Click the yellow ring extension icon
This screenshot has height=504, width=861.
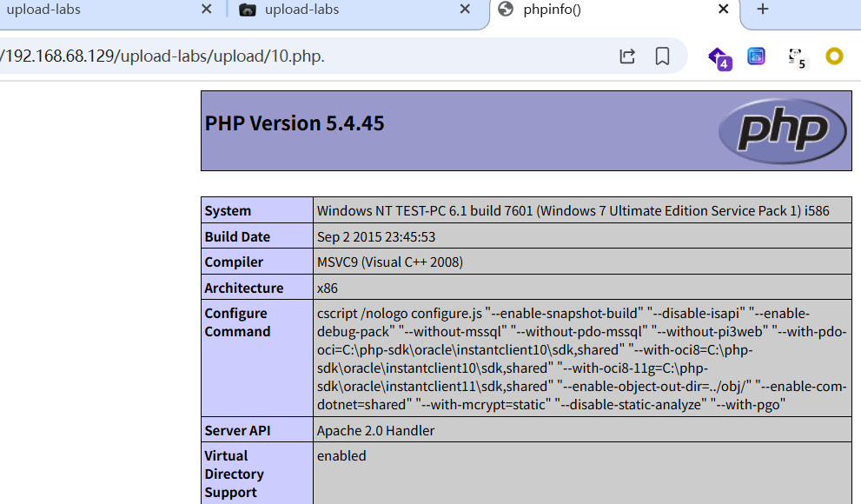[834, 56]
